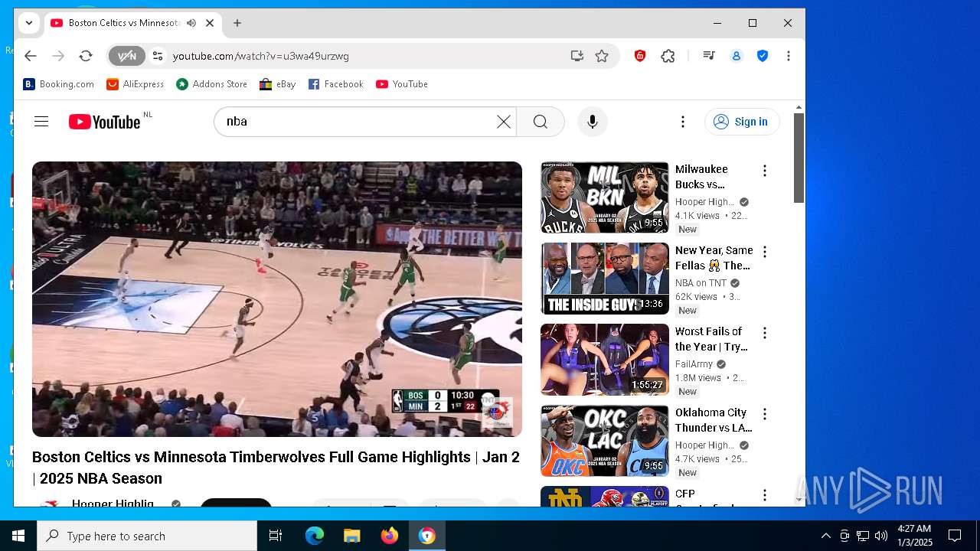Open Oklahoma City Thunder vs LA title

pos(714,420)
